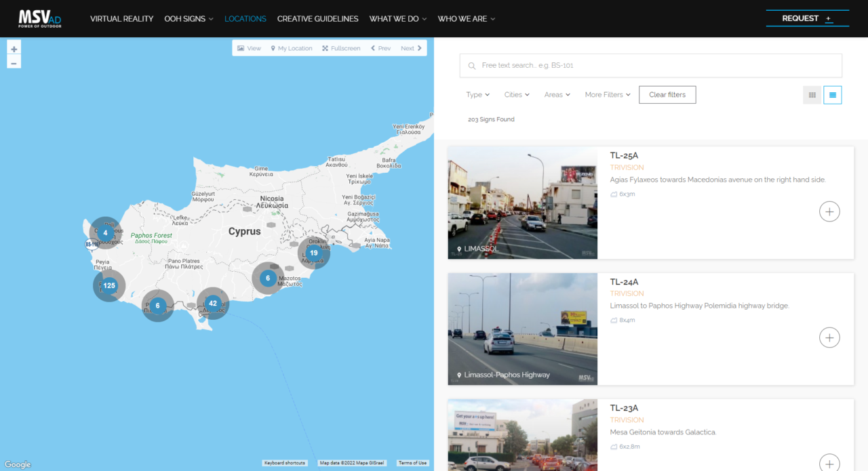Open the cluster marker showing 125
The image size is (868, 471).
tap(109, 285)
